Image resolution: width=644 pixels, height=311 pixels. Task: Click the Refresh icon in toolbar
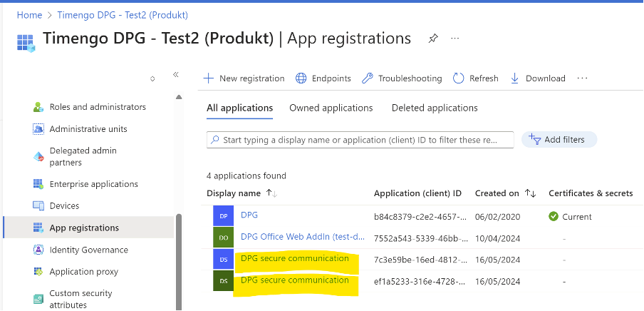(459, 78)
